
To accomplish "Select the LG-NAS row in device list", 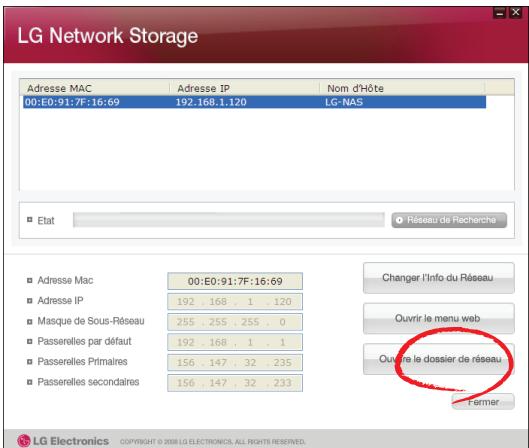I will coord(254,102).
